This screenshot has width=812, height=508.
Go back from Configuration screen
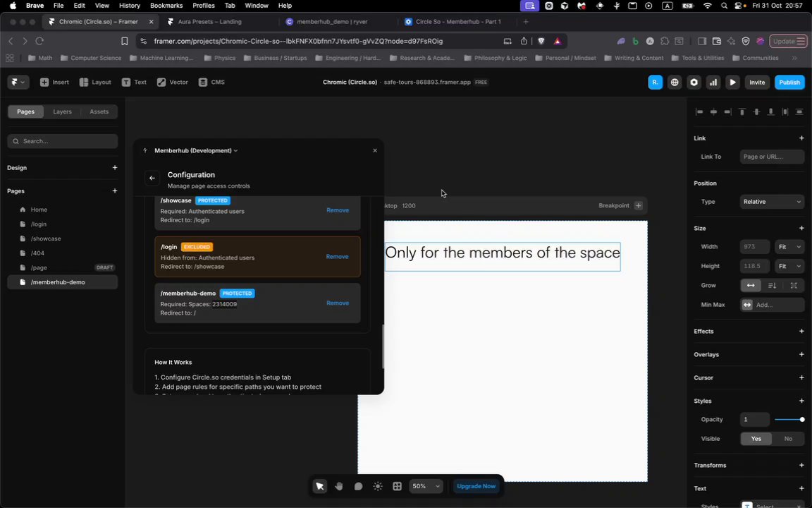click(x=152, y=178)
